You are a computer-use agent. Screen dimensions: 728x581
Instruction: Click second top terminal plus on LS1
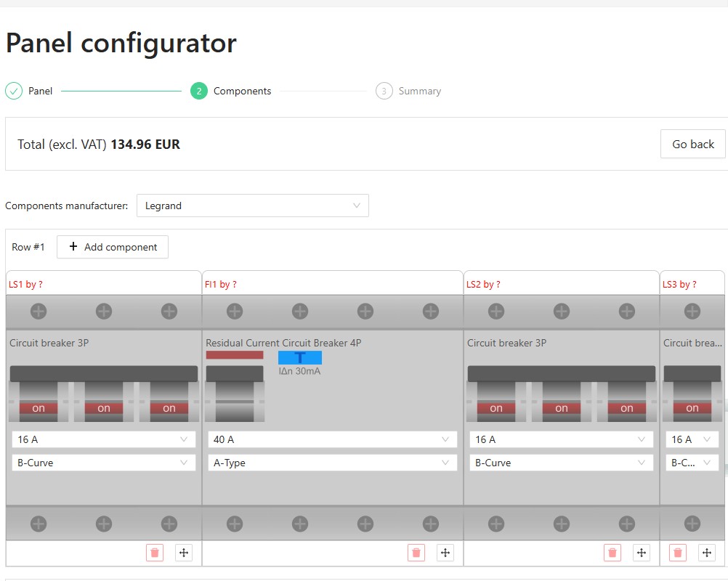coord(104,311)
